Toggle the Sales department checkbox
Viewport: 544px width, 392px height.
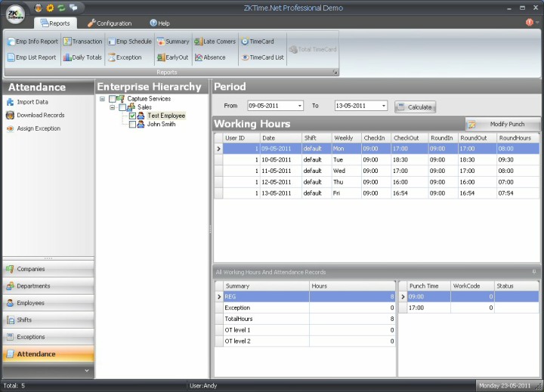(122, 107)
